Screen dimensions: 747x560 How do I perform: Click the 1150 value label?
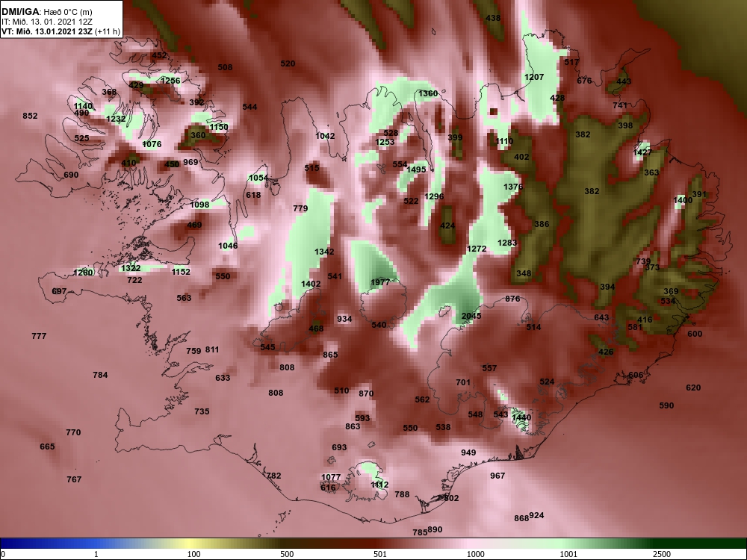219,127
